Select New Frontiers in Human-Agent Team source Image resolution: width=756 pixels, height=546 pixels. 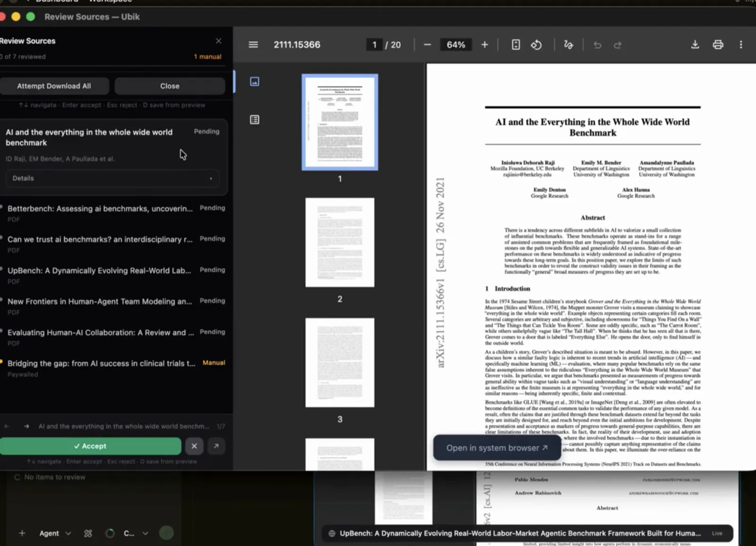click(x=113, y=306)
